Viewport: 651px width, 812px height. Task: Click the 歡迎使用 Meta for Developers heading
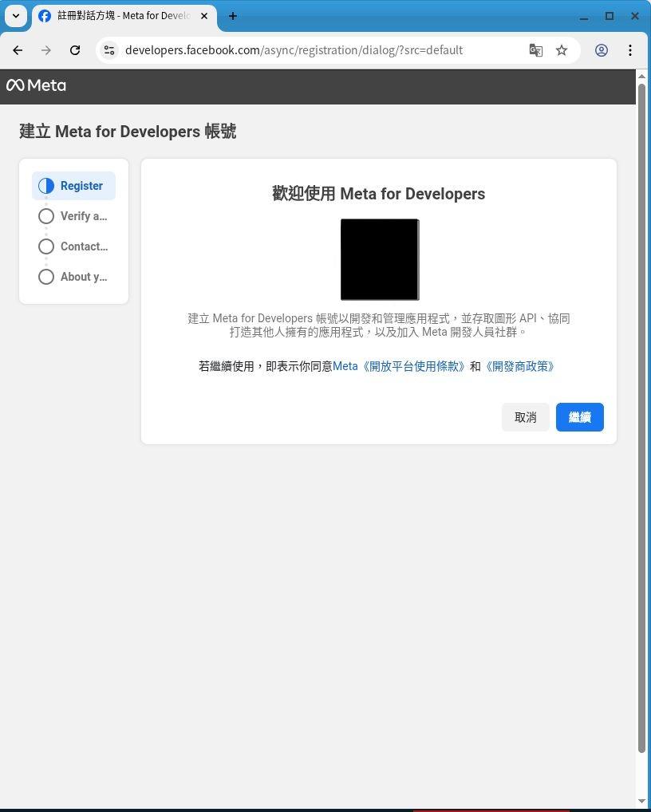click(x=379, y=194)
